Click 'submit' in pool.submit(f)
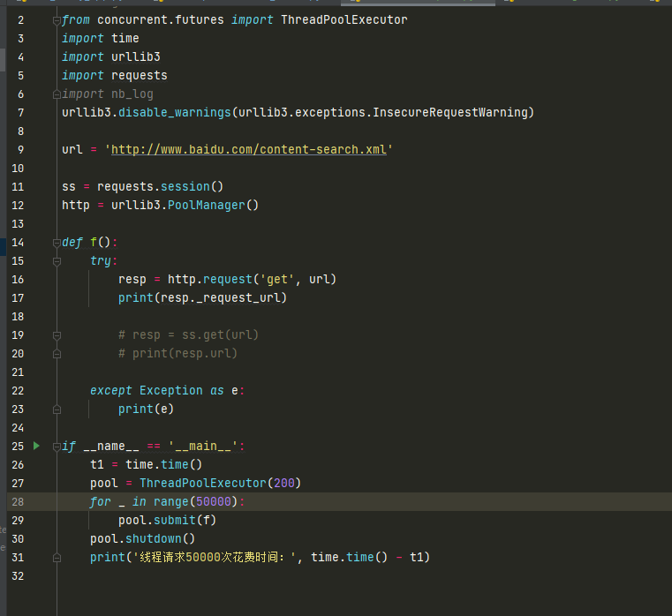Viewport: 672px width, 616px height. [x=175, y=520]
